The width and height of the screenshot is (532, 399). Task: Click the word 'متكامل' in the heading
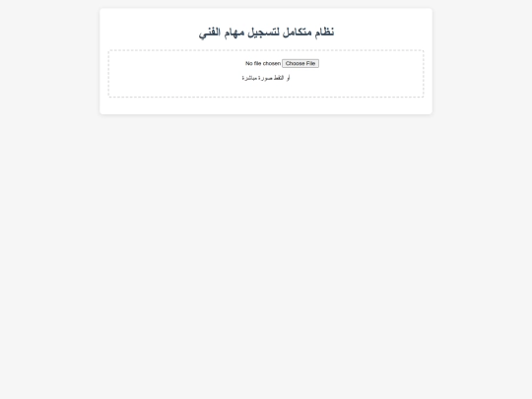click(x=298, y=33)
